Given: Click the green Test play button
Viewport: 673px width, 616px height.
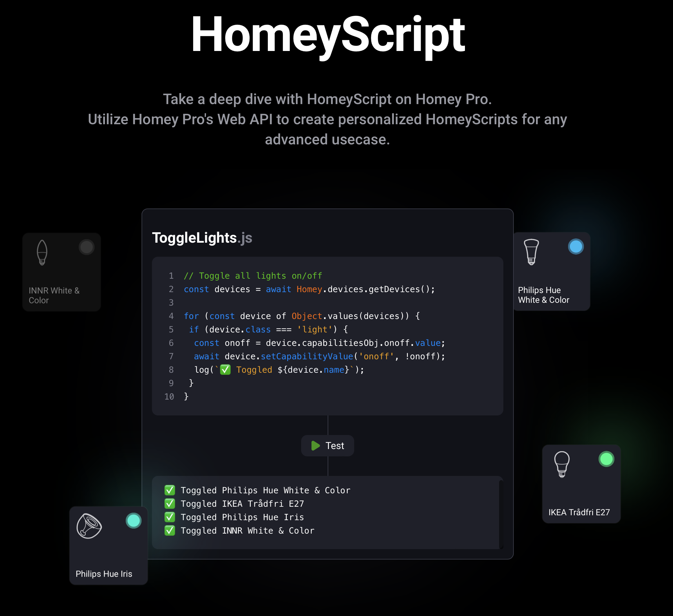Looking at the screenshot, I should pos(327,446).
